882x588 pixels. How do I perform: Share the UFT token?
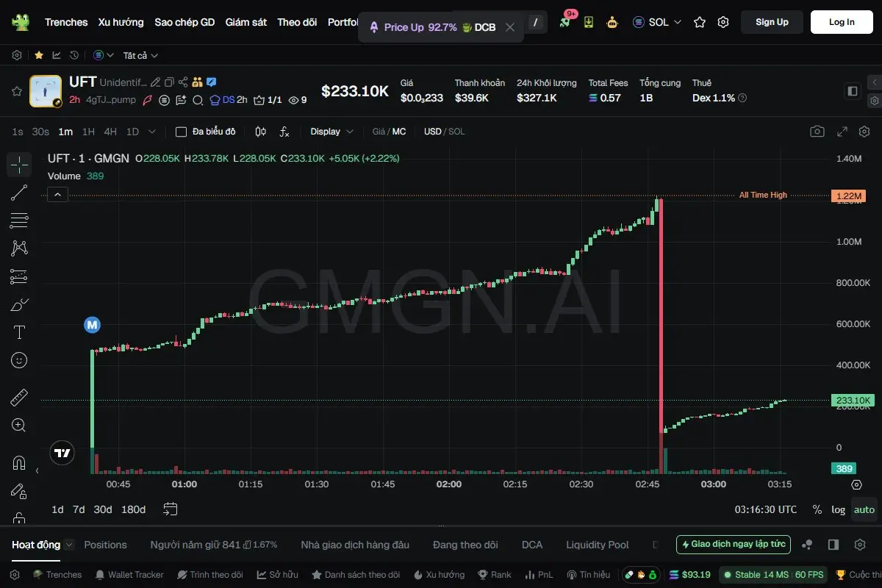[183, 82]
